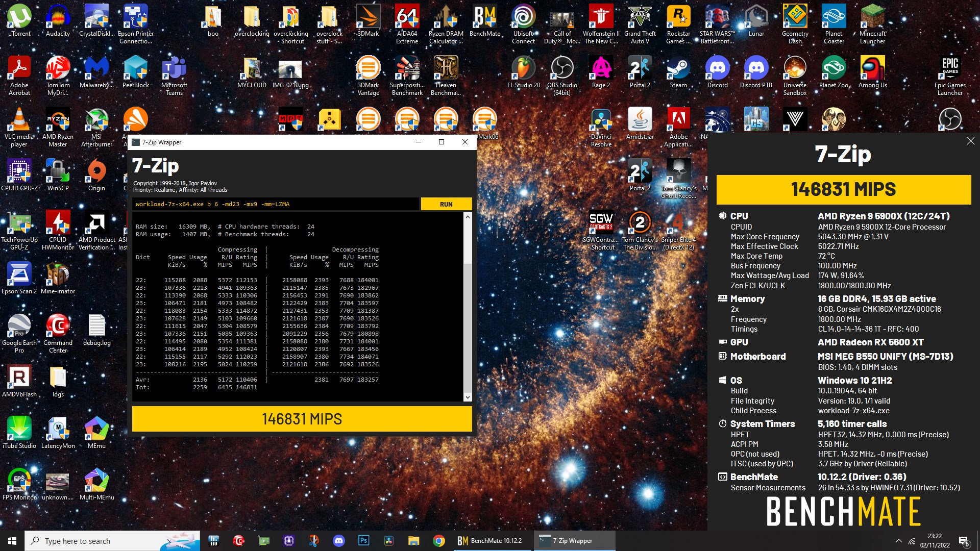
Task: Click the AMD Ryzen 9 5900X CPU heading
Action: pos(884,216)
